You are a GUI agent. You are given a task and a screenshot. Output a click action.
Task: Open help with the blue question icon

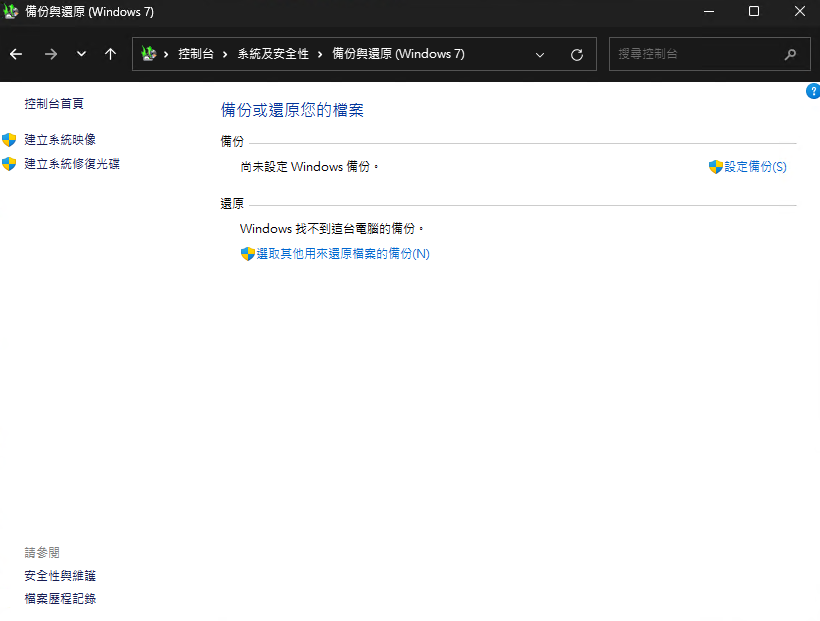point(813,91)
